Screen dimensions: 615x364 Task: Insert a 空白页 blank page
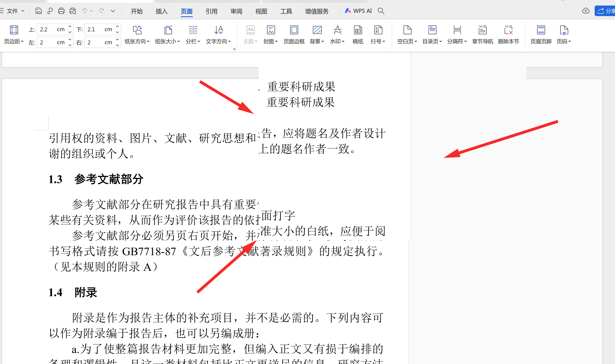pyautogui.click(x=407, y=35)
